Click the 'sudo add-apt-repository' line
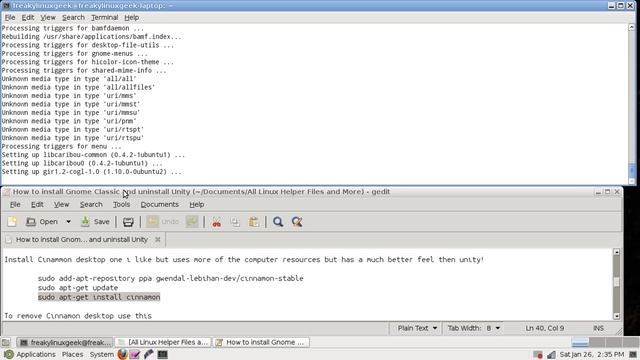Screen dimensions: 640x360 coord(171,278)
